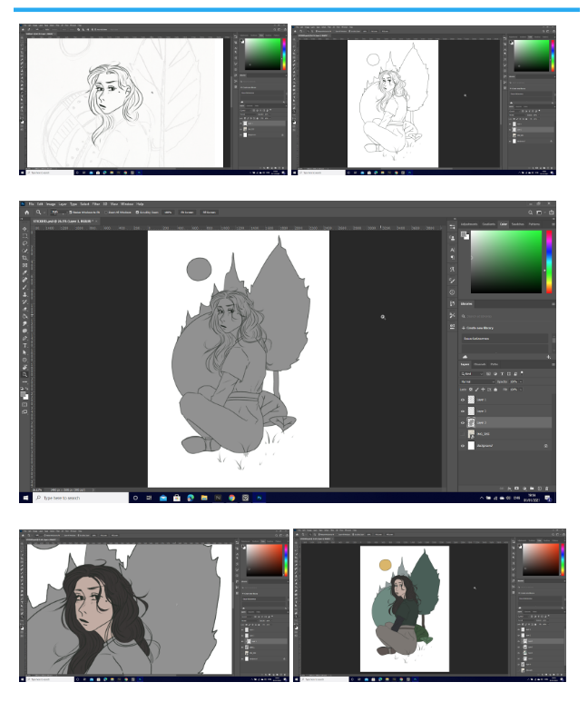Select the Crop tool in the large Photoshop window

[24, 258]
